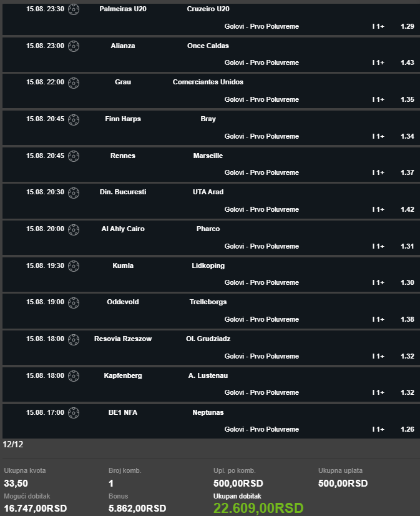Screen dimensions: 420x516
Task: Open the Rennes team name
Action: (x=122, y=156)
